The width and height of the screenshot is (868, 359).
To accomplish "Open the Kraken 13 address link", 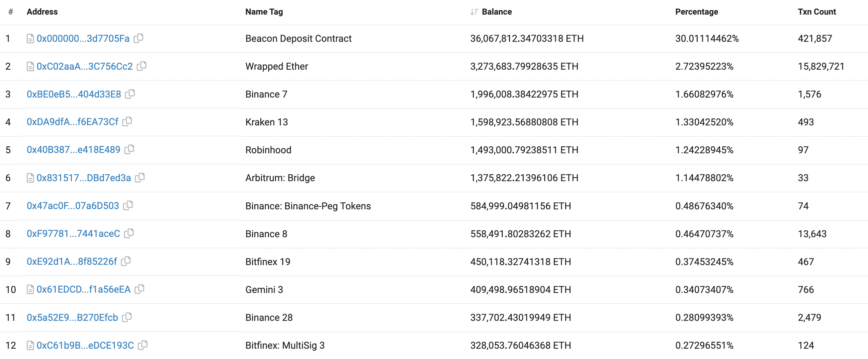I will coord(72,122).
